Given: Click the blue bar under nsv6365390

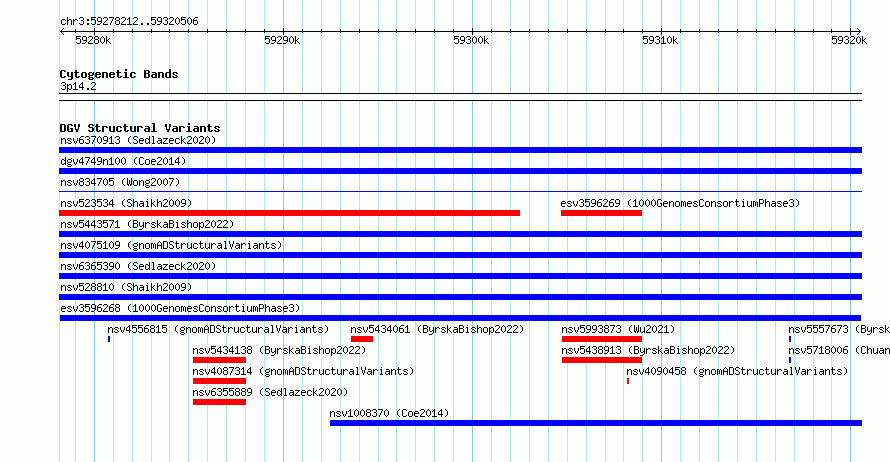Looking at the screenshot, I should coord(460,276).
